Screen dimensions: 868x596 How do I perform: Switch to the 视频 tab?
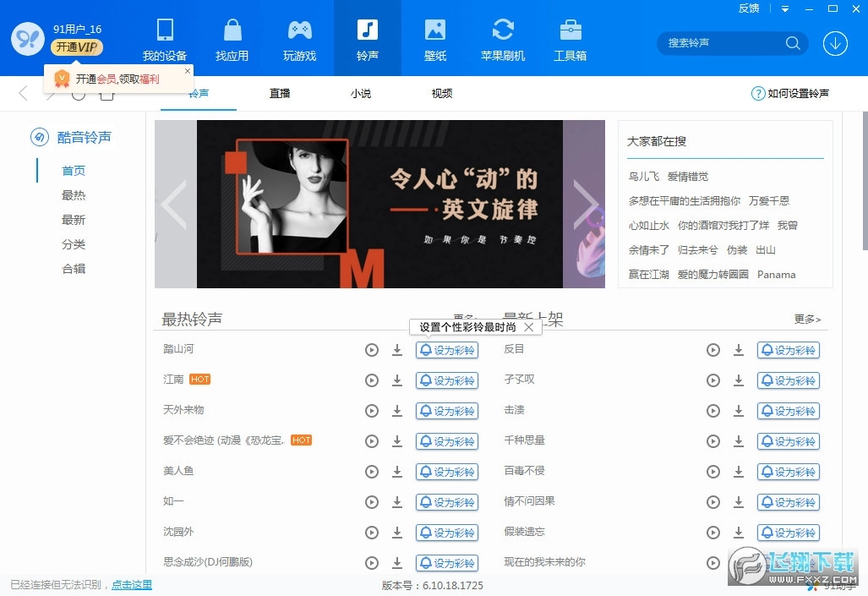[441, 94]
